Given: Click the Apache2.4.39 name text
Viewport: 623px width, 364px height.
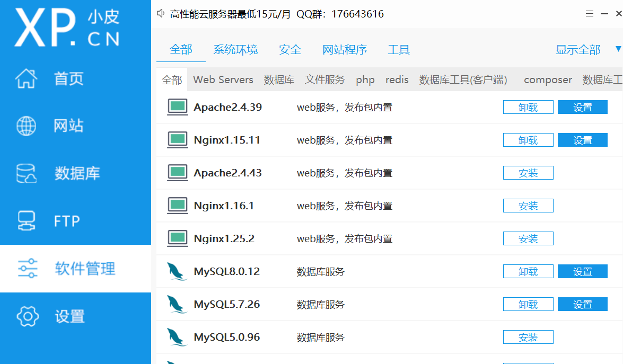Looking at the screenshot, I should [x=227, y=107].
